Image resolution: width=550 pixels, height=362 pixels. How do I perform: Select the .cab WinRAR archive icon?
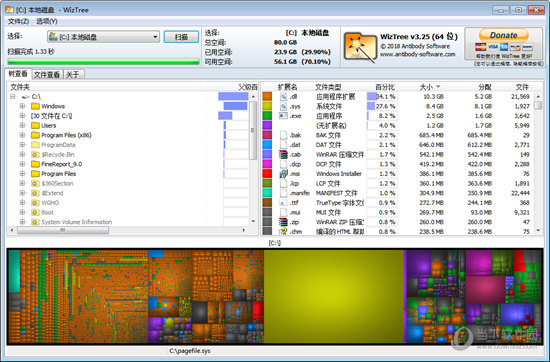pyautogui.click(x=283, y=154)
